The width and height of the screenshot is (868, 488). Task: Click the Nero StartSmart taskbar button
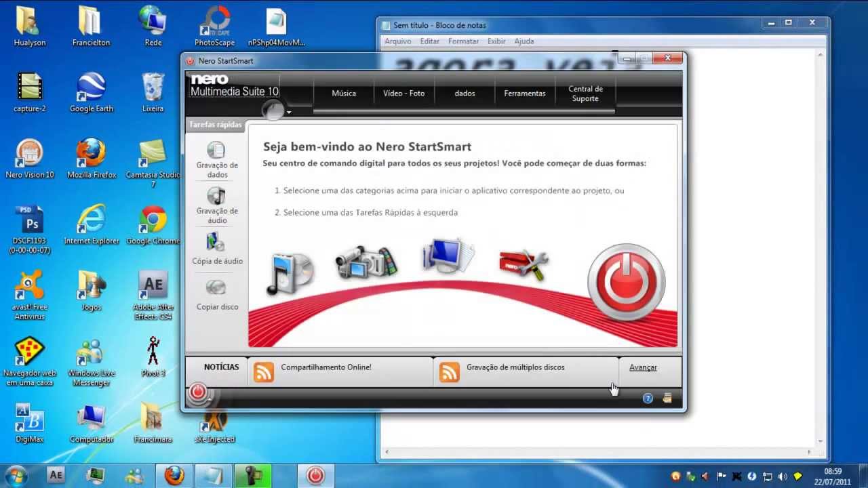pyautogui.click(x=315, y=476)
